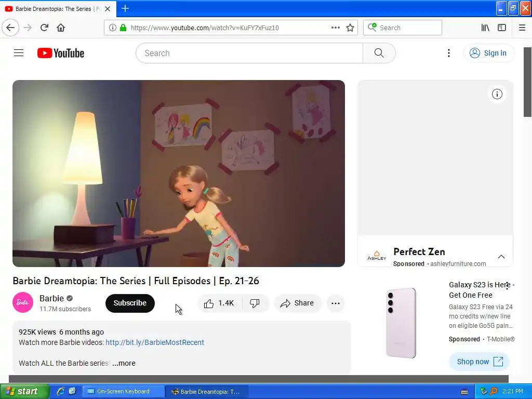
Task: Click Barbie Dreamtopia taskbar button
Action: click(206, 392)
